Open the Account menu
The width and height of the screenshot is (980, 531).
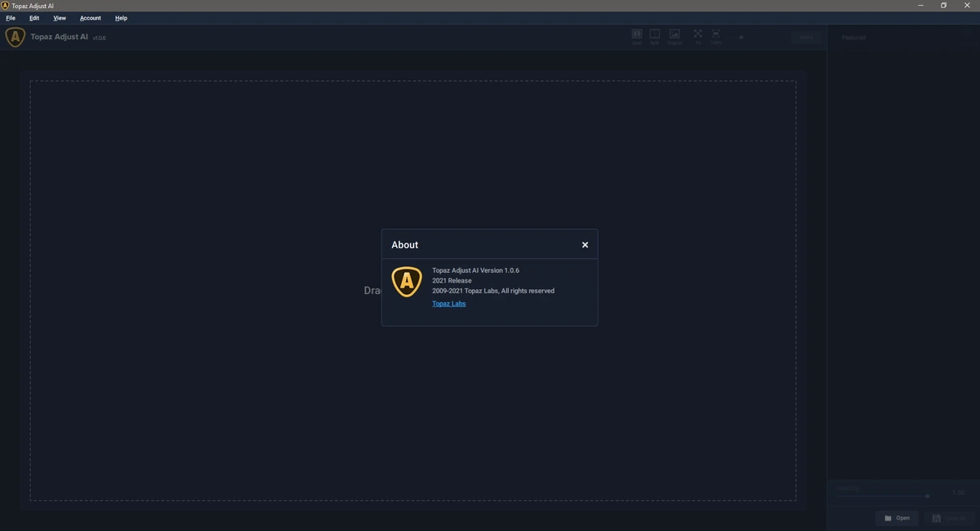pyautogui.click(x=91, y=18)
